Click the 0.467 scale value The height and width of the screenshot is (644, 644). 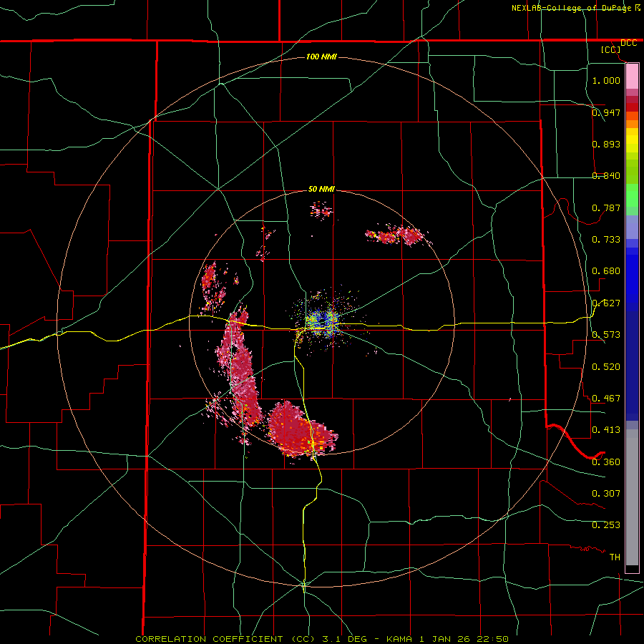(606, 398)
